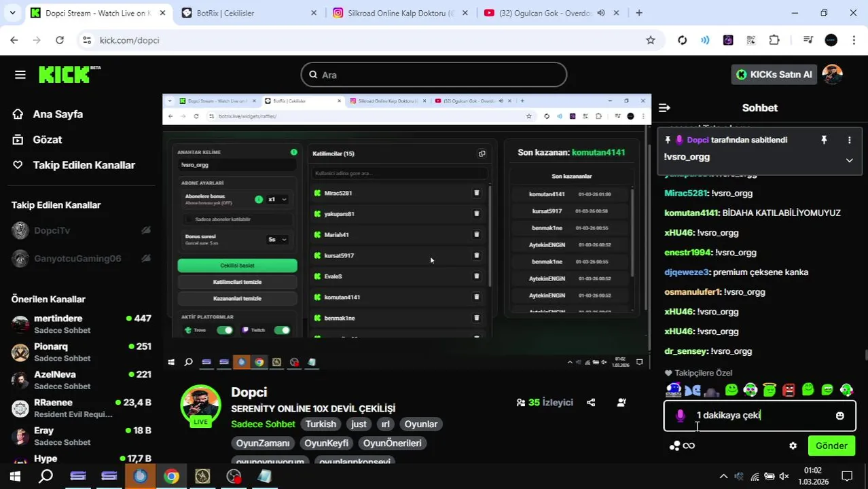Open Windows taskbar search
Screen dimensions: 868x489
tap(46, 477)
